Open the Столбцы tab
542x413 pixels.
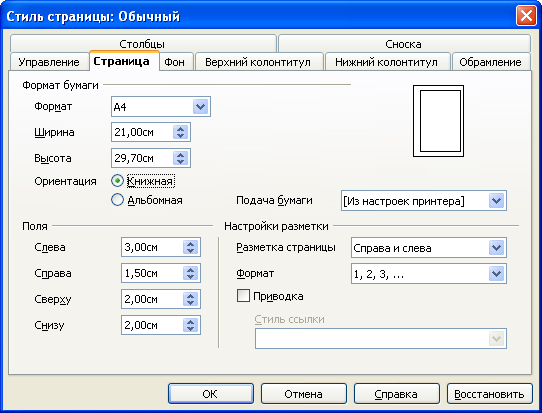(143, 44)
